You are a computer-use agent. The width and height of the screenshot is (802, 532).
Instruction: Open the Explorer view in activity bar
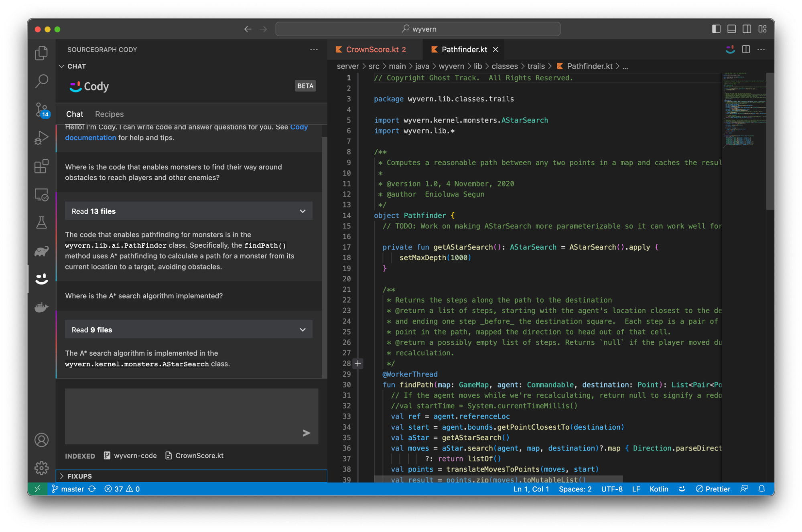pos(41,53)
